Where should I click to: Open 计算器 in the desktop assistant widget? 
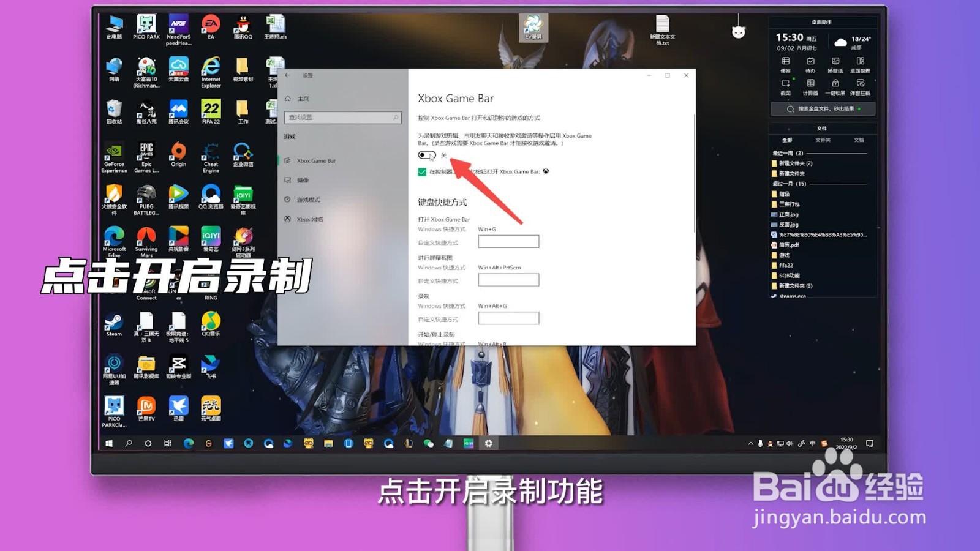pos(810,86)
